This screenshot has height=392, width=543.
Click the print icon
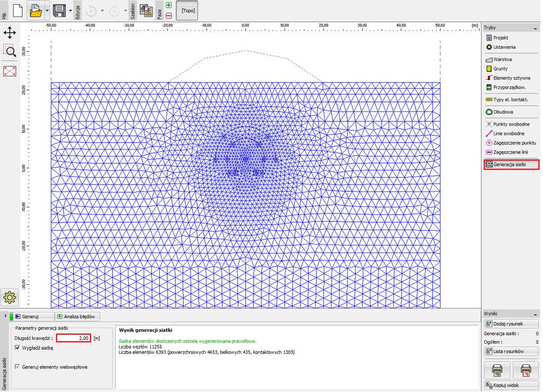click(x=497, y=371)
